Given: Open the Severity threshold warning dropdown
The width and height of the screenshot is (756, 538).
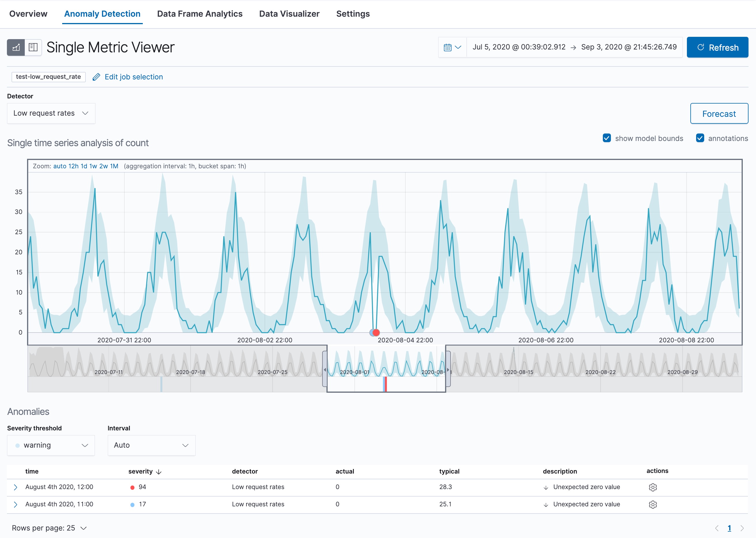Looking at the screenshot, I should (x=51, y=445).
